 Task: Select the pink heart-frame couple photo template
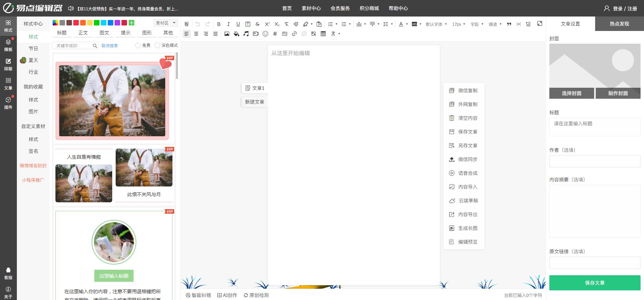point(114,98)
